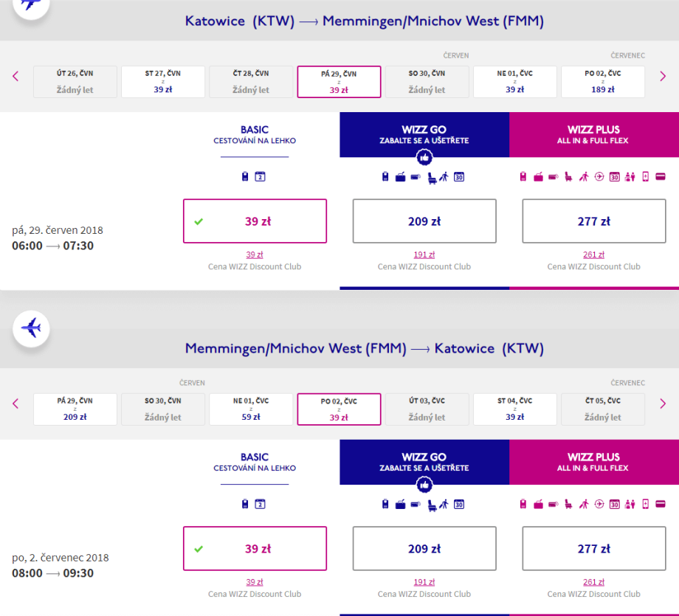The height and width of the screenshot is (616, 679).
Task: Click the small bag icon under return BASIC fare
Action: [246, 505]
